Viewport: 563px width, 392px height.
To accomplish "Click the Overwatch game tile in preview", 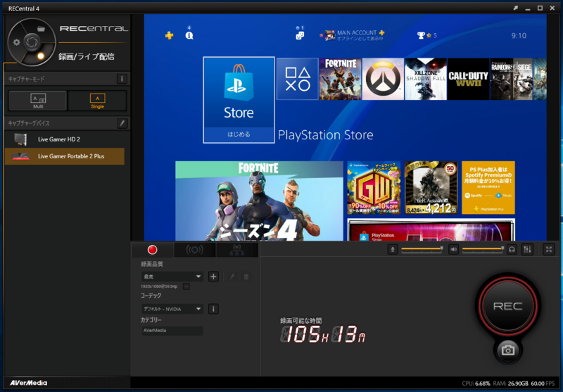I will click(x=383, y=79).
